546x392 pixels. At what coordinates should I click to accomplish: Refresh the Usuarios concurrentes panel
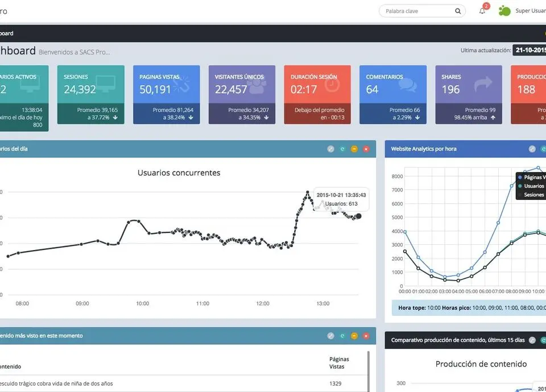point(342,149)
